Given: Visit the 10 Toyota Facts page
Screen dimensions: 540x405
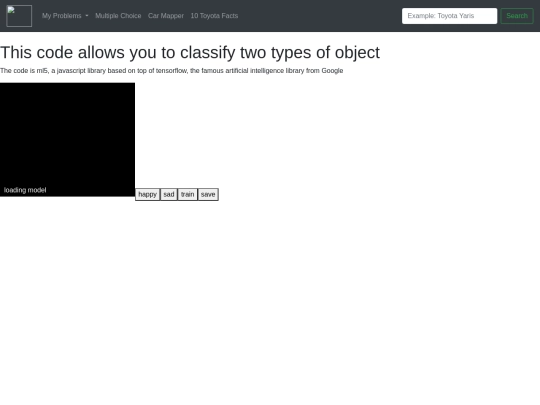Looking at the screenshot, I should click(214, 16).
